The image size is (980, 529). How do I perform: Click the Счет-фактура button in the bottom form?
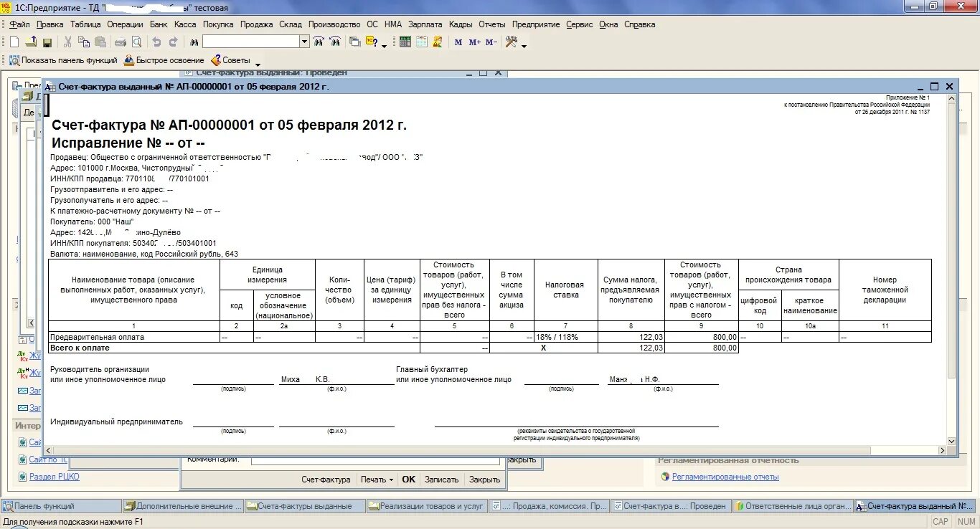(326, 480)
